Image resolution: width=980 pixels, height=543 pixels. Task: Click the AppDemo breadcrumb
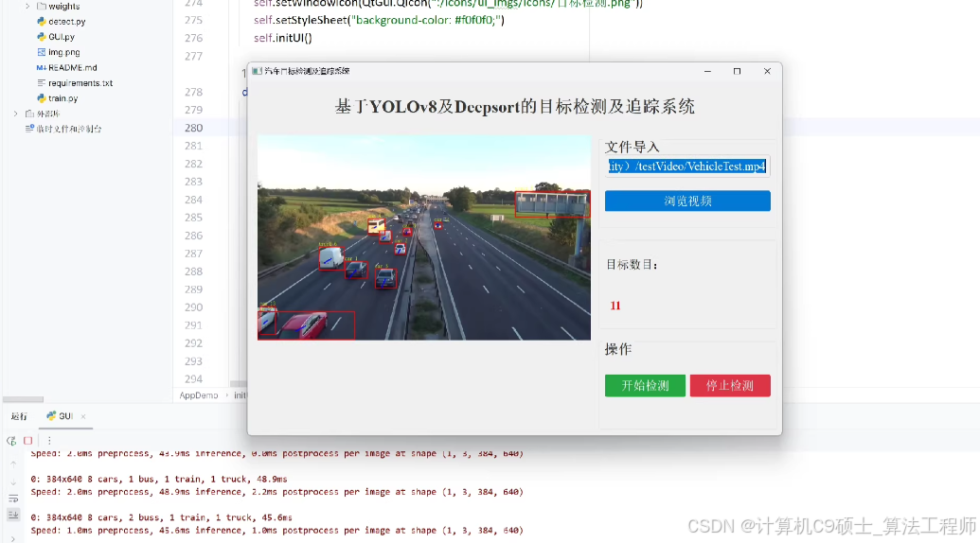point(199,395)
